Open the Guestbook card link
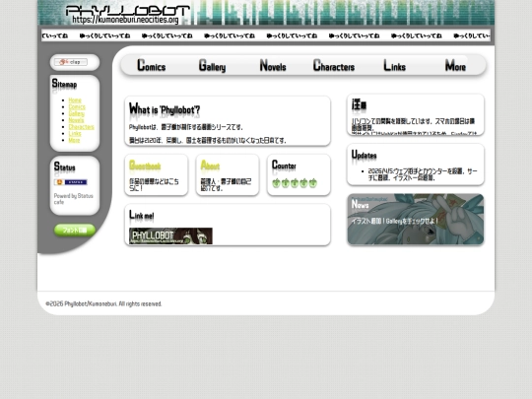The width and height of the screenshot is (532, 399). (x=145, y=166)
